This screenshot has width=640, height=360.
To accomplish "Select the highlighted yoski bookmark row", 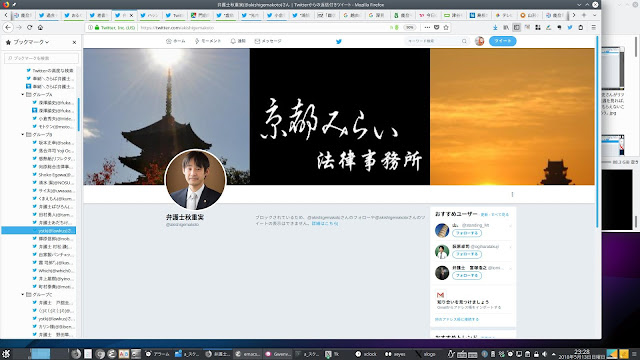I will 39,231.
